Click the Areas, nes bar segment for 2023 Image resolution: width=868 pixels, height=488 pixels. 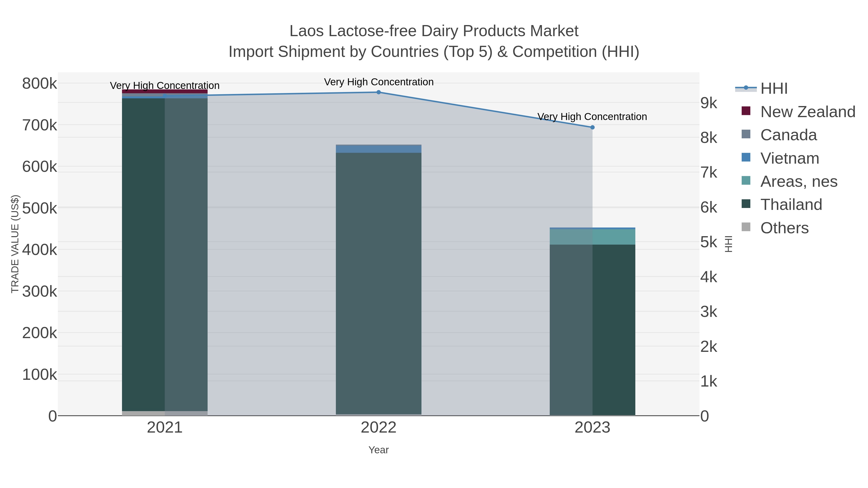[x=592, y=237]
